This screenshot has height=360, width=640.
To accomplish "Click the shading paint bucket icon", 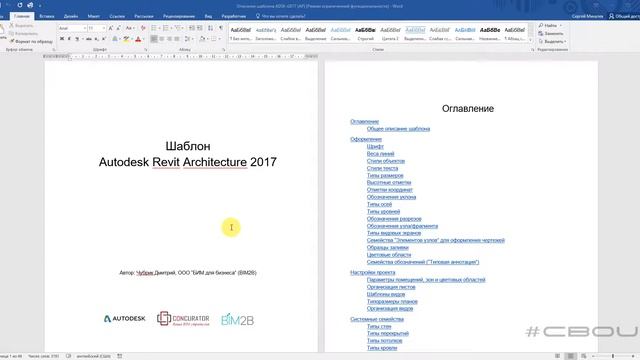I will click(x=202, y=39).
